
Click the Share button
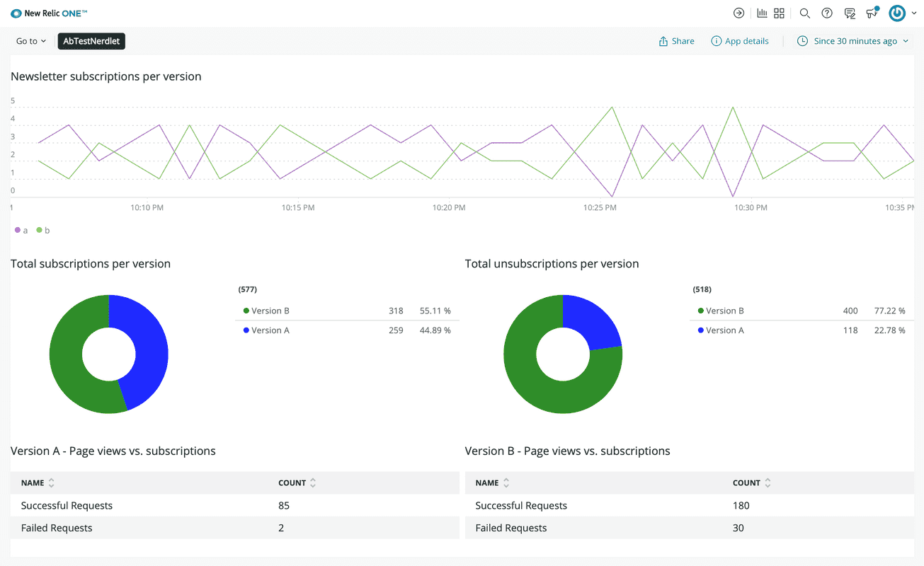click(x=676, y=41)
